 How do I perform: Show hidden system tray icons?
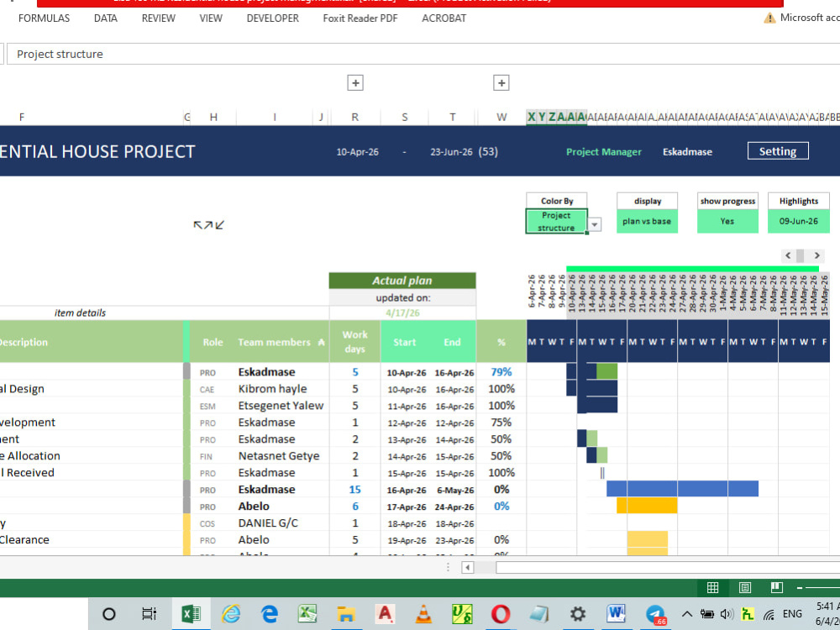(x=687, y=614)
